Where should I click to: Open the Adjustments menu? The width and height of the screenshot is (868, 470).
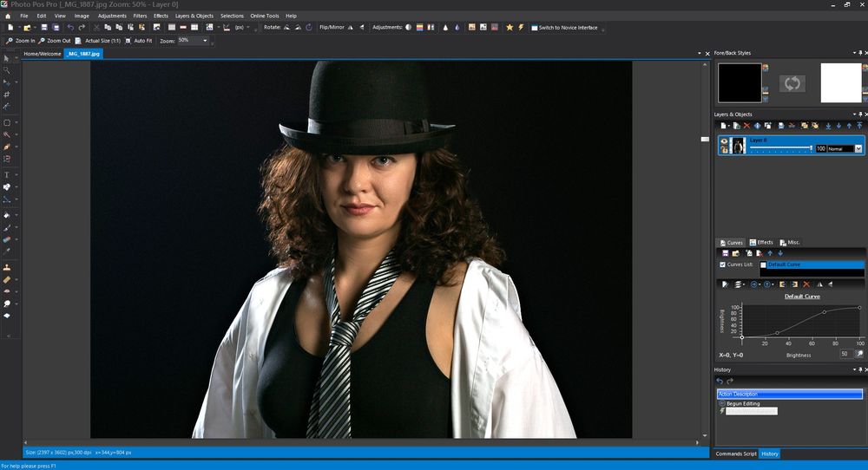pyautogui.click(x=112, y=16)
